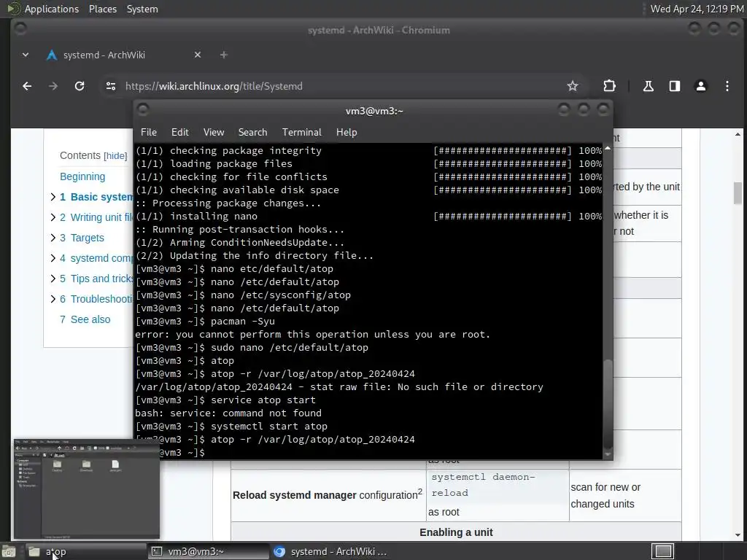
Task: Open terminal Search menu
Action: point(252,133)
